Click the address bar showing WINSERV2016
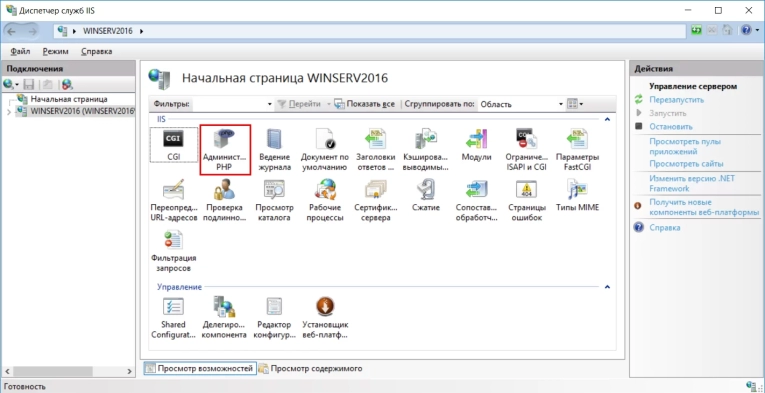Image resolution: width=765 pixels, height=393 pixels. (x=369, y=31)
